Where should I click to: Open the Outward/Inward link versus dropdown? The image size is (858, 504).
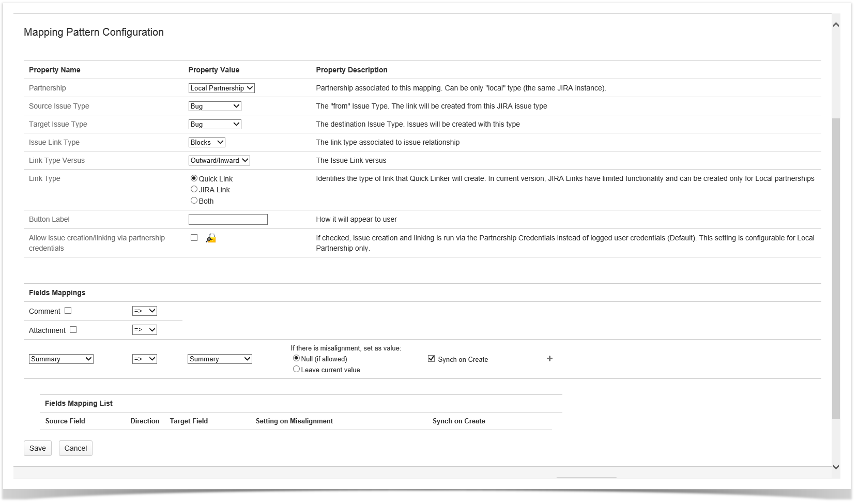tap(219, 160)
